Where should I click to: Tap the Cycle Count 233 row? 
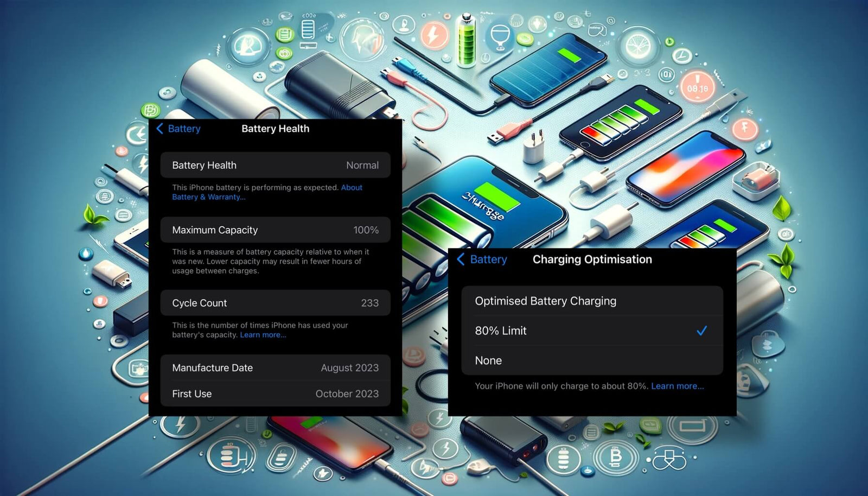(275, 303)
